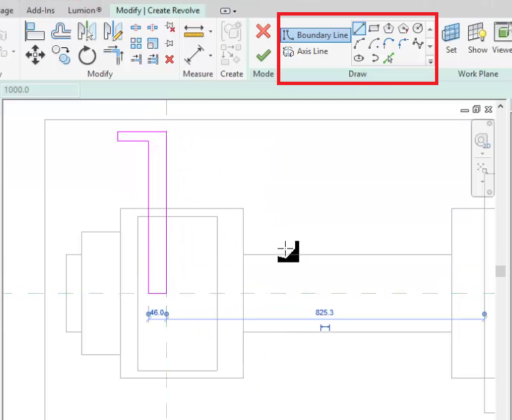
Task: Select the Modify | Create Revolve tab
Action: click(x=158, y=10)
